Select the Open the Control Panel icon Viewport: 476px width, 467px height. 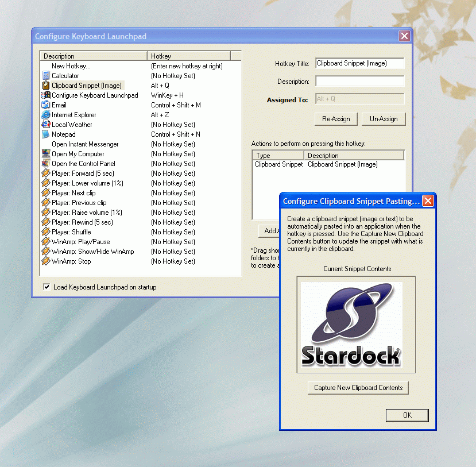point(46,163)
